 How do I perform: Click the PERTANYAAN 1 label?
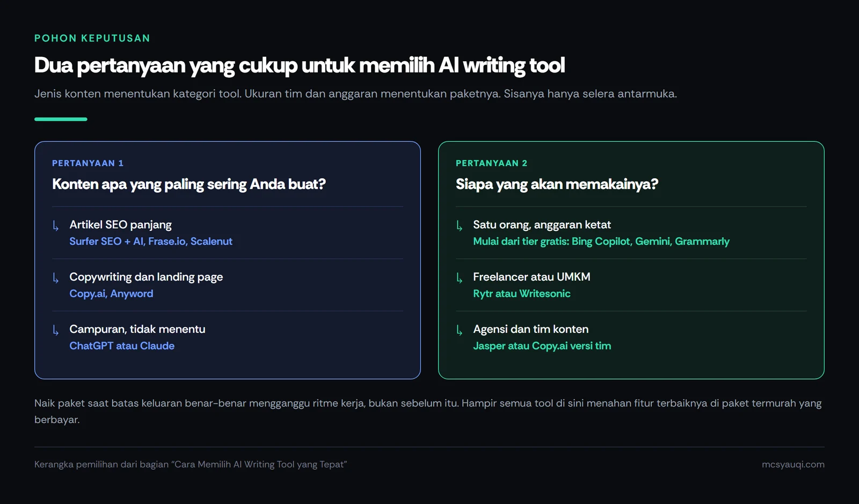(88, 163)
